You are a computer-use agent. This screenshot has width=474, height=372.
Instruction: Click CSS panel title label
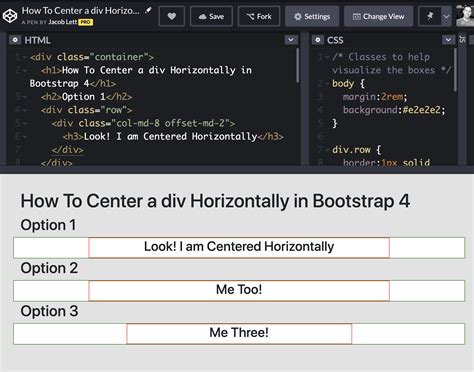(x=335, y=40)
